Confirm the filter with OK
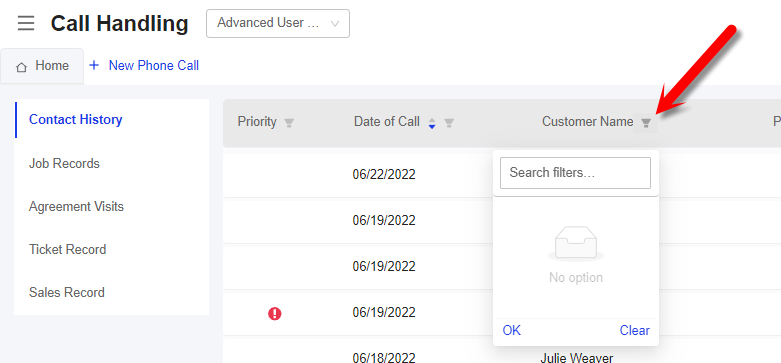Viewport: 781px width, 363px height. point(512,330)
